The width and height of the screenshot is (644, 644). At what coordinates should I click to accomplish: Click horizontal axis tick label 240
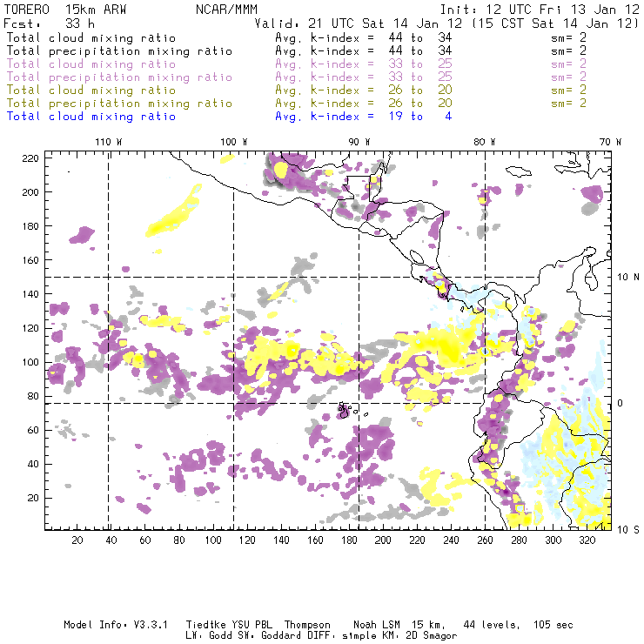pos(451,540)
